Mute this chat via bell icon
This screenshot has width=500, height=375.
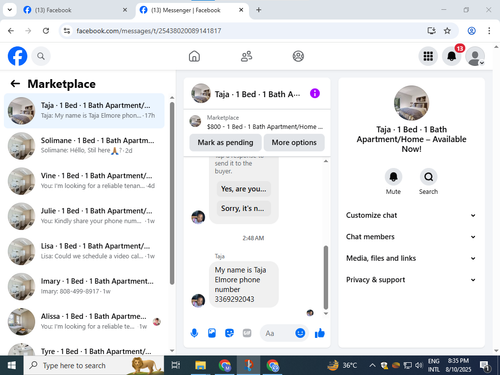point(393,177)
